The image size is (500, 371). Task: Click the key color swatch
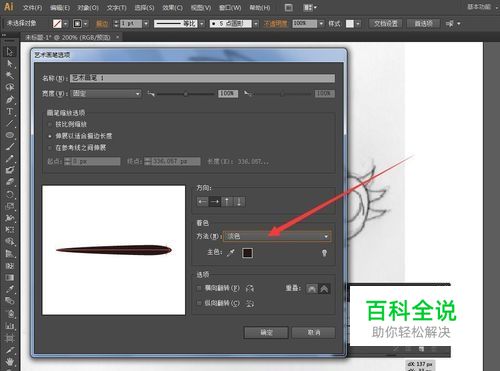coord(247,253)
